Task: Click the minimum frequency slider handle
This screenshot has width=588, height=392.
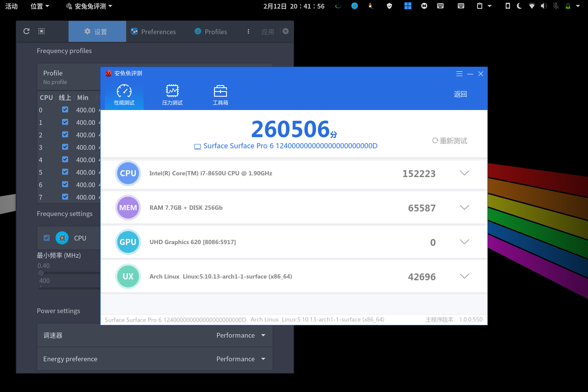Action: (41, 273)
